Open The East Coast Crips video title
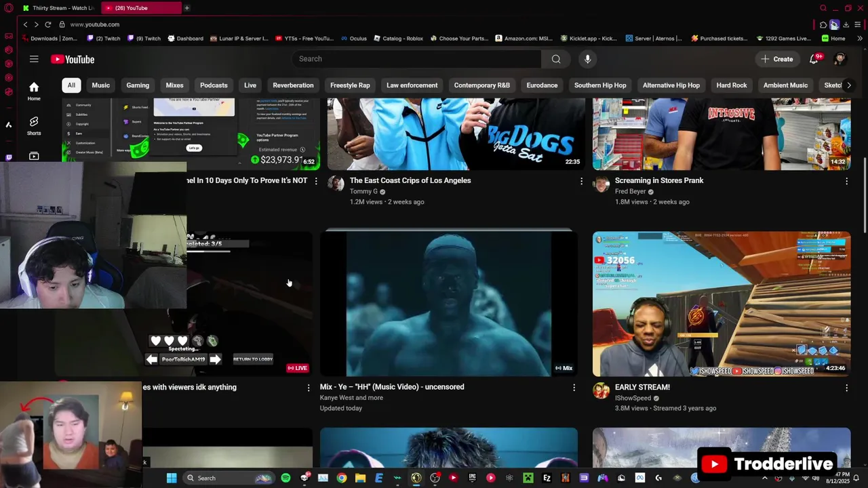The height and width of the screenshot is (488, 868). [410, 180]
